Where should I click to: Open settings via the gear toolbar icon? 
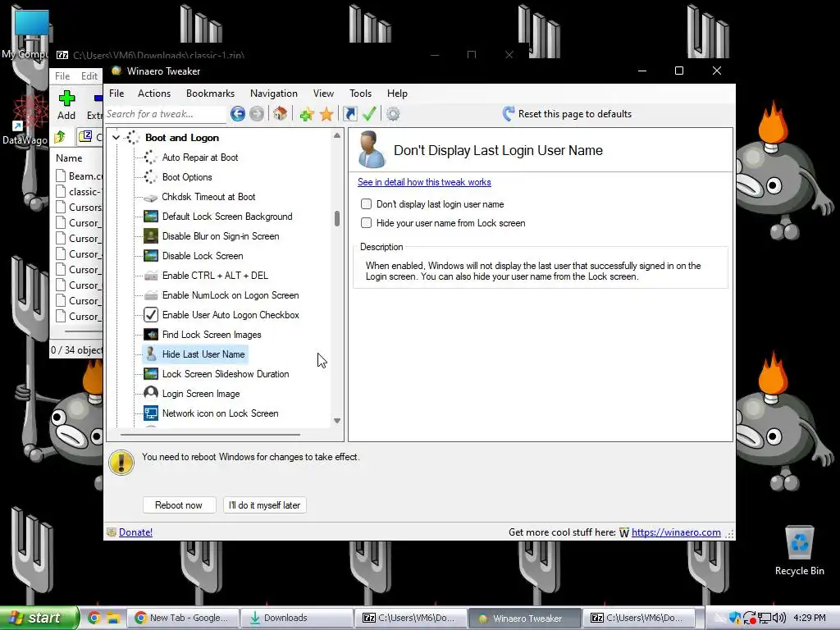(393, 114)
